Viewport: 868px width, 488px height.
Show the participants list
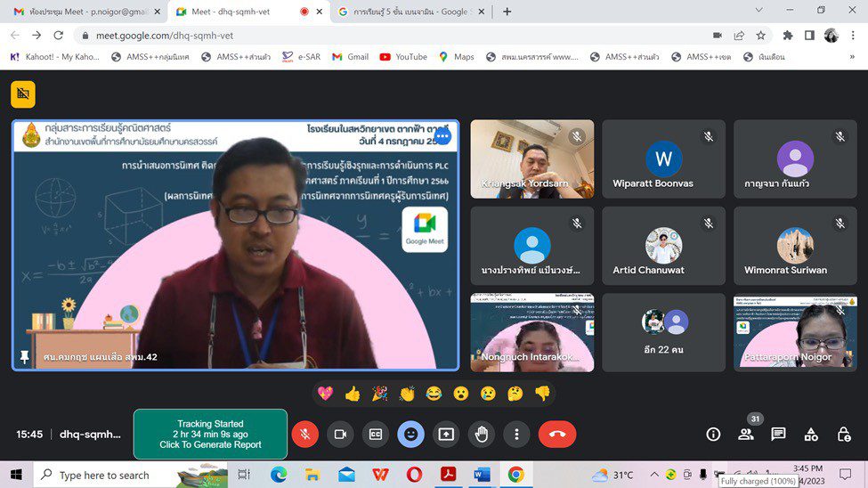(746, 435)
